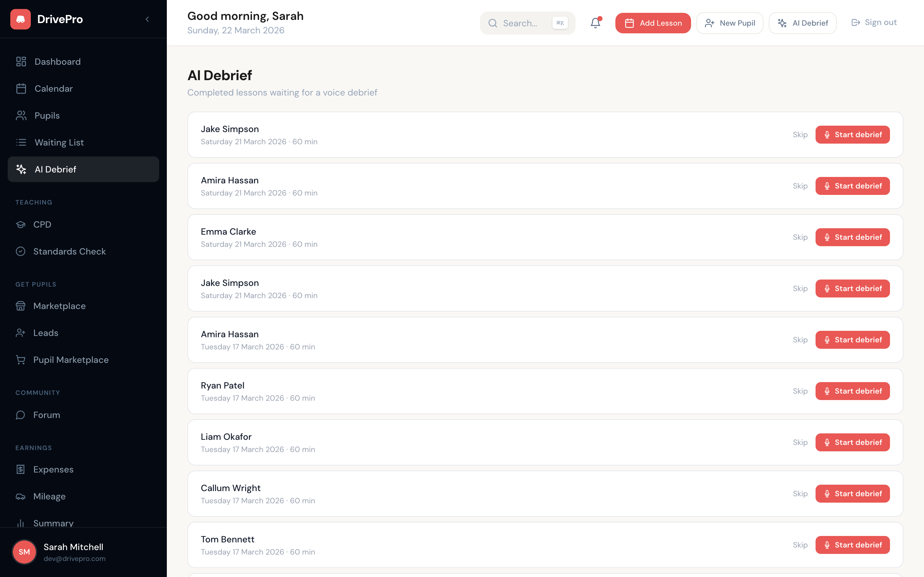Click the Sign out link

(874, 22)
